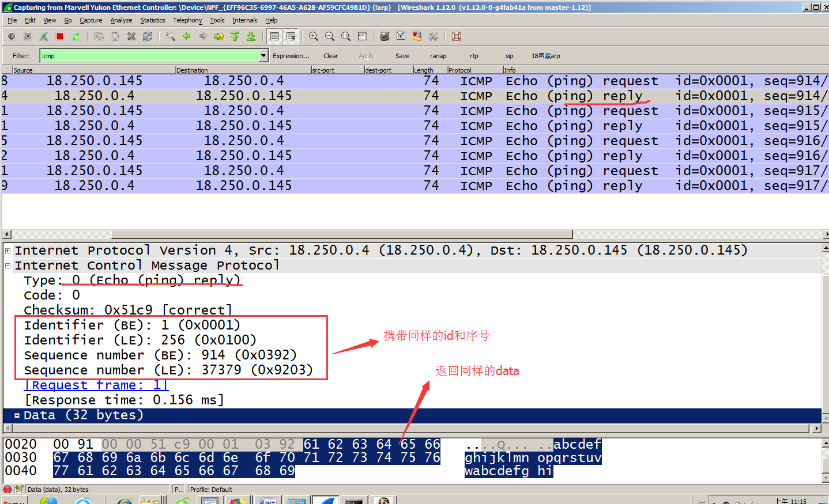Expand the Internet Protocol Version 4 tree
Image resolution: width=829 pixels, height=504 pixels.
[7, 251]
